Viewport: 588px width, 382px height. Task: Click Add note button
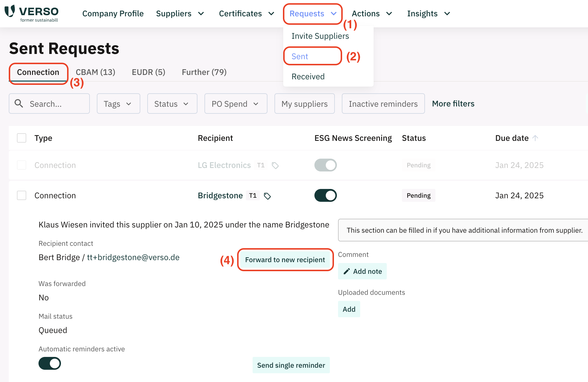tap(362, 271)
